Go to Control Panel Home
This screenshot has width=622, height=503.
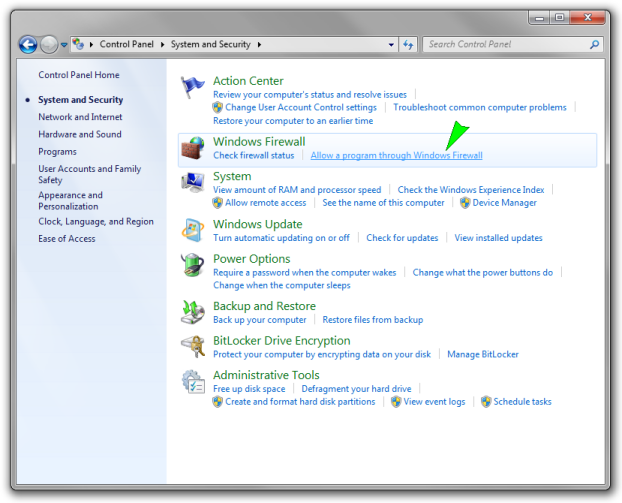[79, 75]
